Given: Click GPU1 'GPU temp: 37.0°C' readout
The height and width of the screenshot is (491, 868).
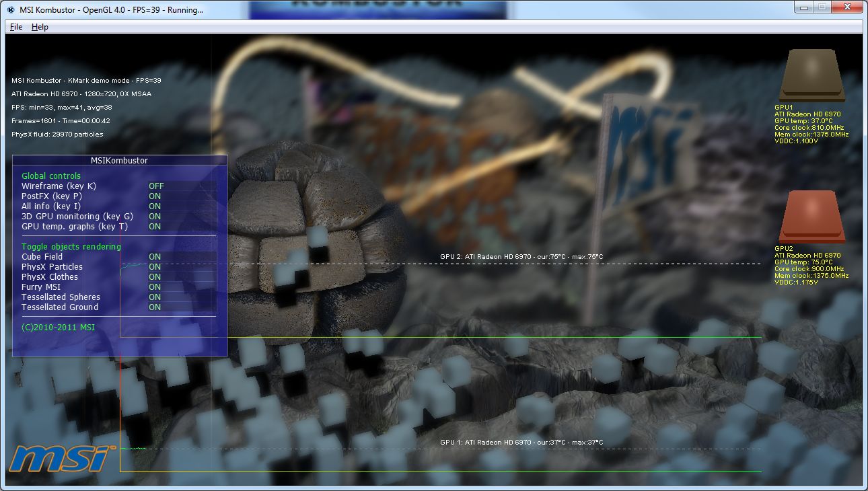Looking at the screenshot, I should tap(803, 121).
